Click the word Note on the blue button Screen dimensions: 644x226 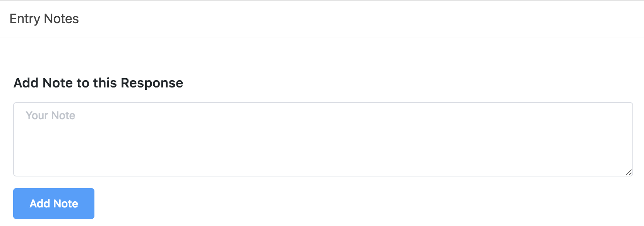66,204
